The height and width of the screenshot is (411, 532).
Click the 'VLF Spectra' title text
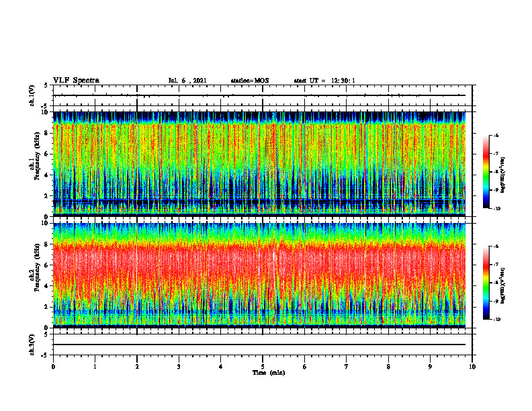coord(76,81)
